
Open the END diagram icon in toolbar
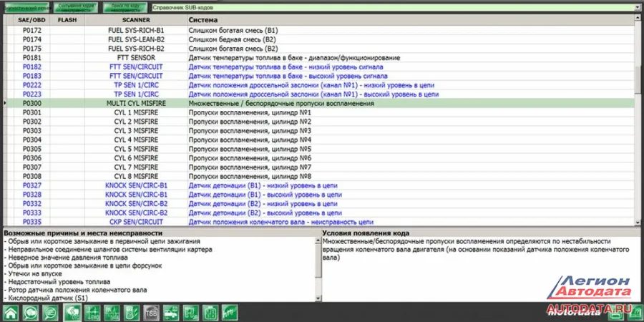(92, 312)
